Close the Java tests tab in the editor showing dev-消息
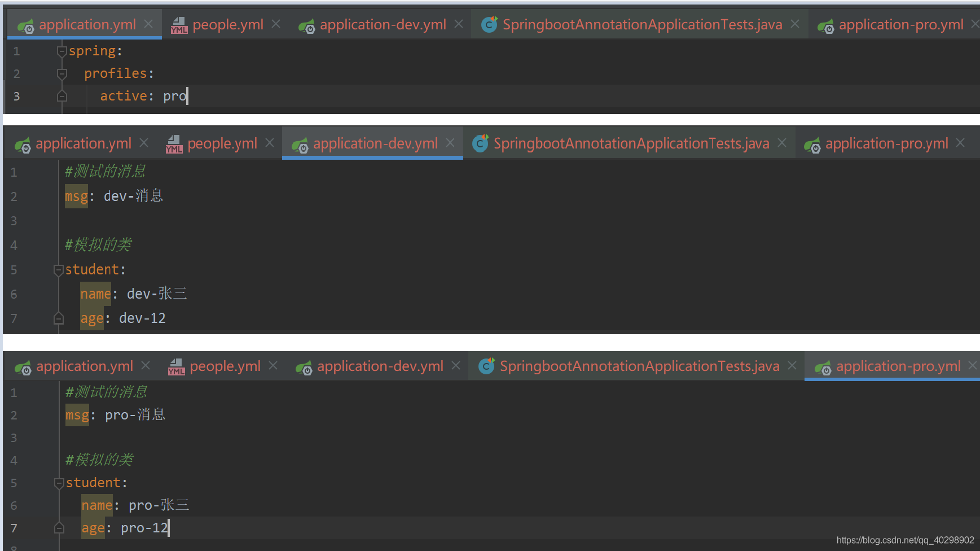The height and width of the screenshot is (551, 980). [x=782, y=143]
